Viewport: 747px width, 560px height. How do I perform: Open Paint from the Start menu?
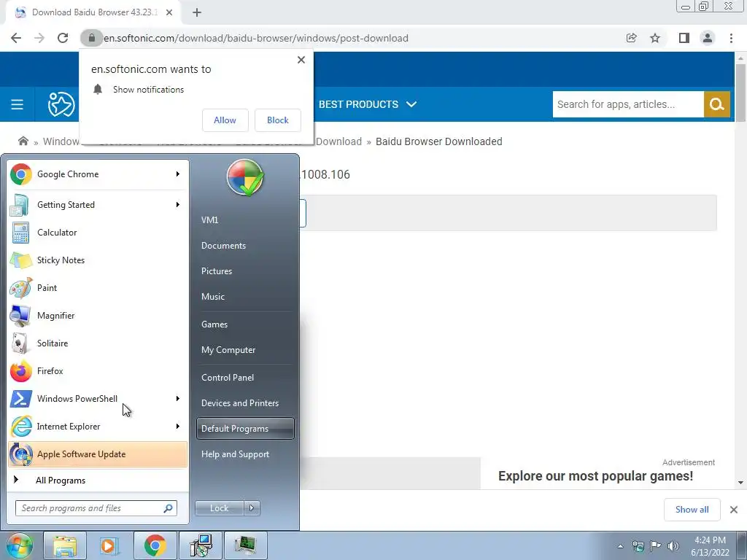(x=98, y=287)
